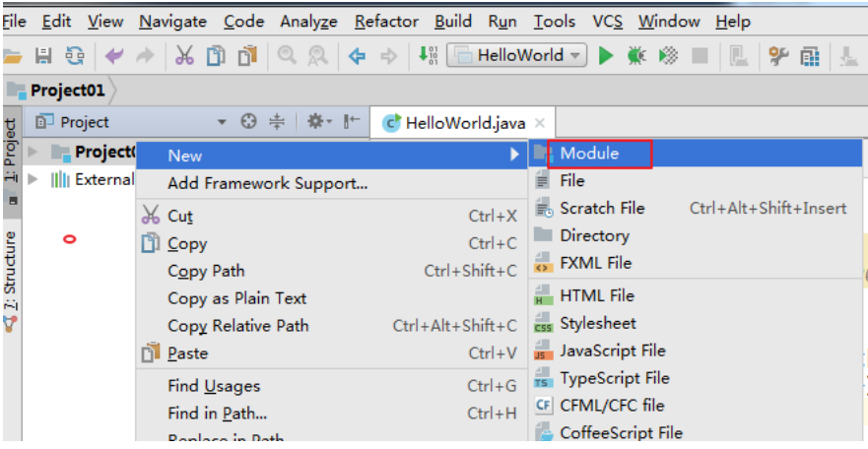
Task: Click the Replace magnifier icon
Action: pyautogui.click(x=318, y=56)
